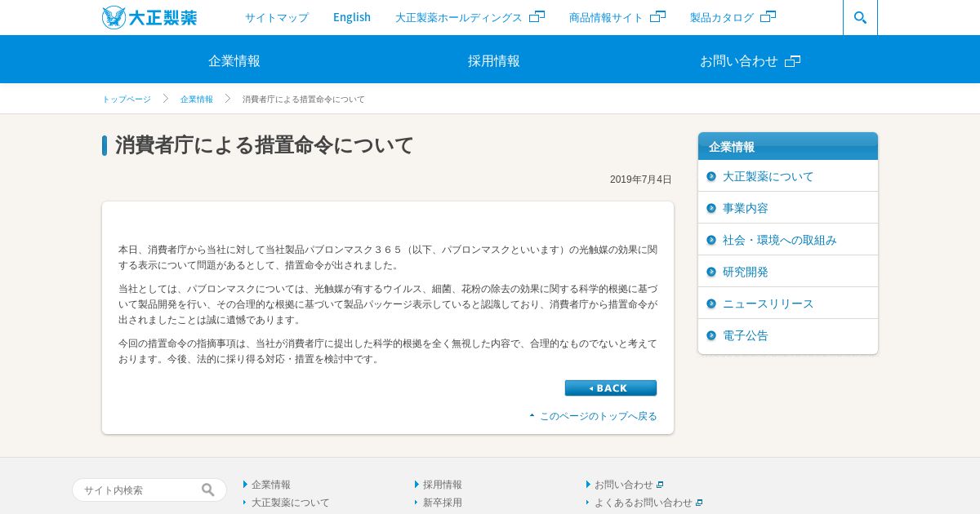Open 採用情報 in the blue navigation bar

point(494,60)
